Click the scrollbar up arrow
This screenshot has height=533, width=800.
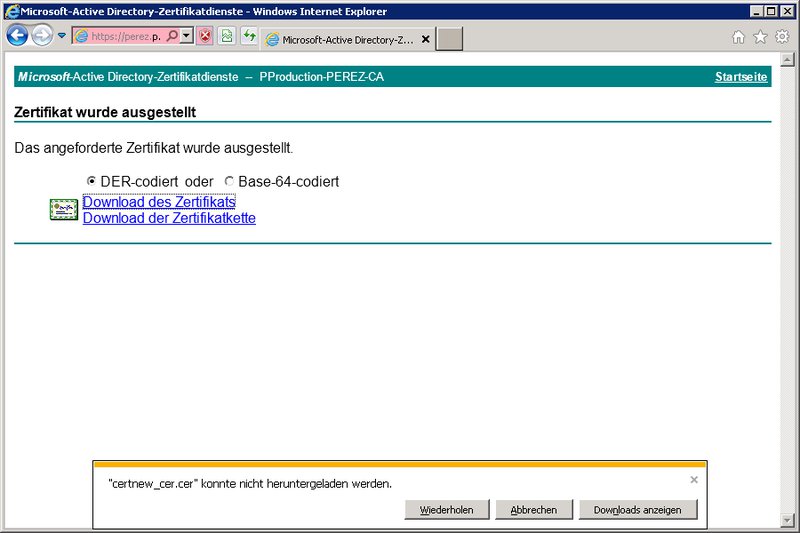(787, 60)
